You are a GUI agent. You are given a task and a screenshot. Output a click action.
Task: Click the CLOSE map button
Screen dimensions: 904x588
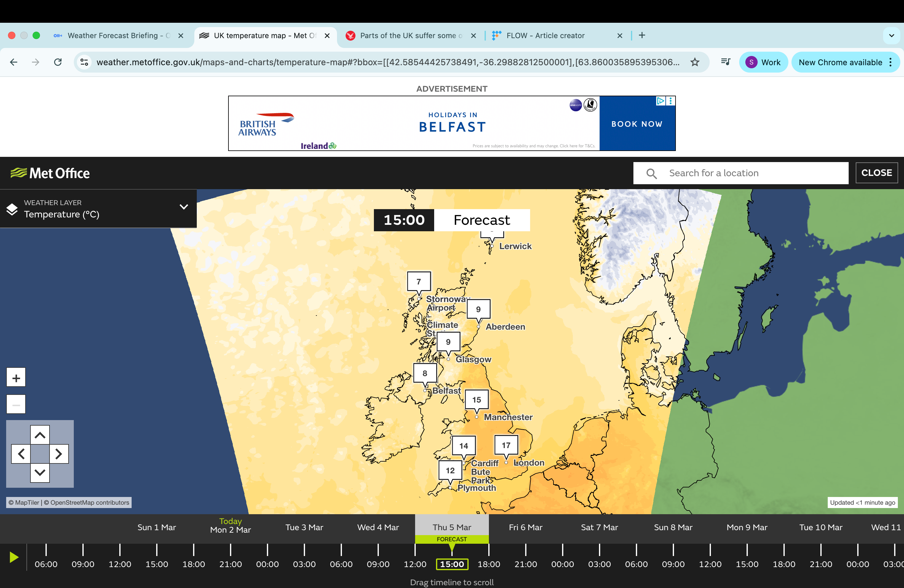click(x=876, y=173)
